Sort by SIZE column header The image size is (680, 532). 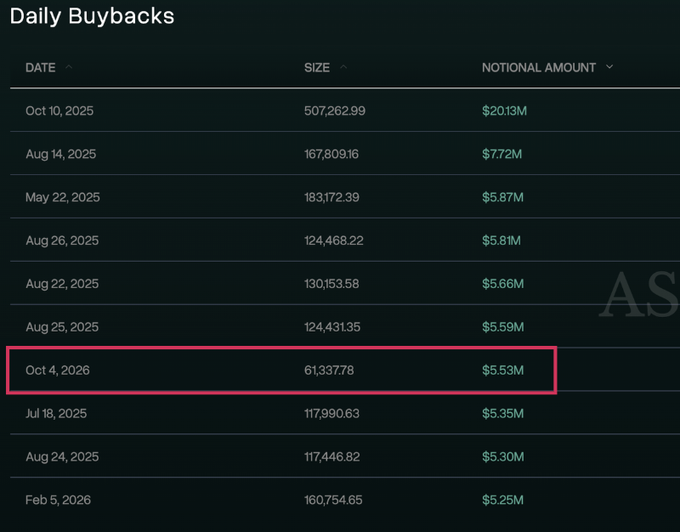(x=317, y=68)
